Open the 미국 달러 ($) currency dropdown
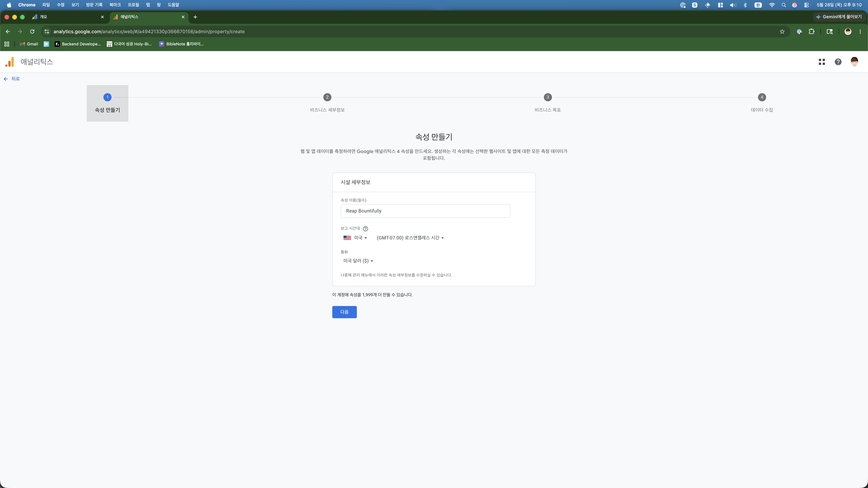This screenshot has height=488, width=868. (x=358, y=261)
